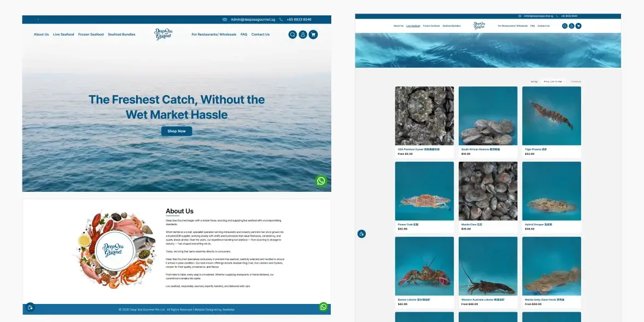This screenshot has width=644, height=322.
Task: Open the account icon on the homepage
Action: (x=303, y=34)
